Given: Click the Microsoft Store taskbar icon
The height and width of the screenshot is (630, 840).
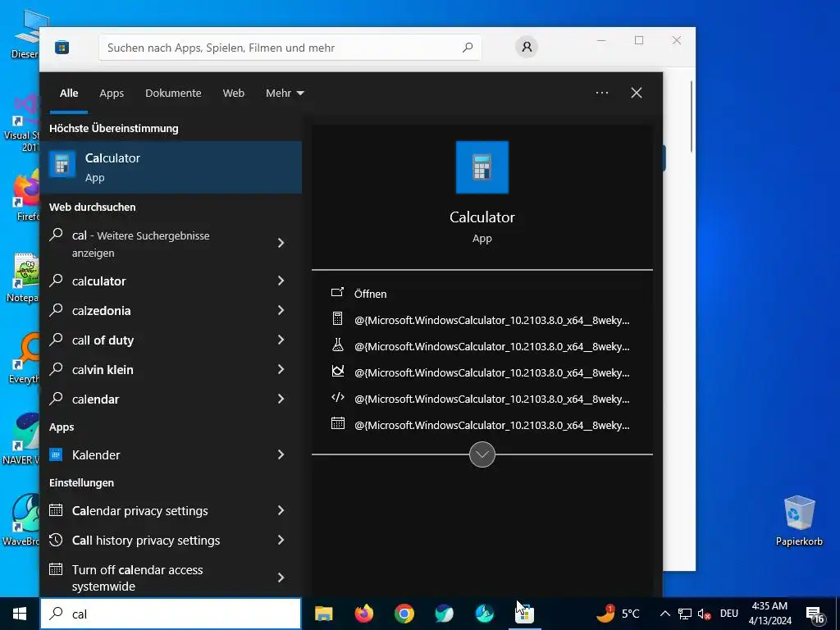Looking at the screenshot, I should (x=524, y=614).
